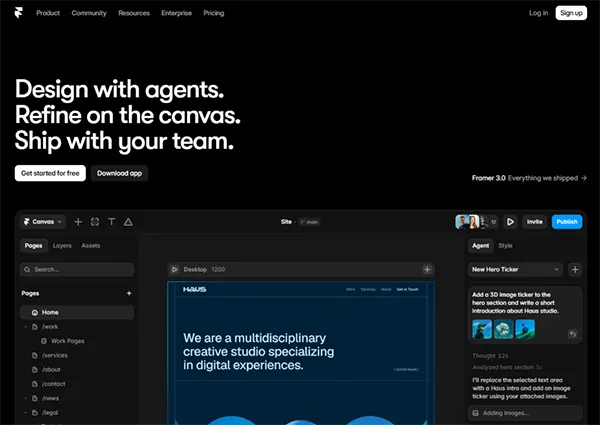The width and height of the screenshot is (600, 425).
Task: Open Framer 3.0 Everything we shipped link
Action: (529, 178)
